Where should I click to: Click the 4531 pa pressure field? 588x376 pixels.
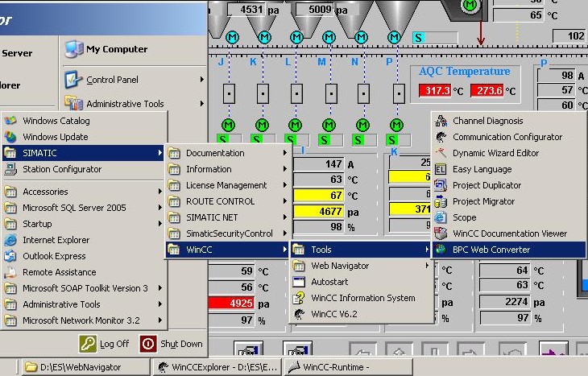(x=246, y=10)
